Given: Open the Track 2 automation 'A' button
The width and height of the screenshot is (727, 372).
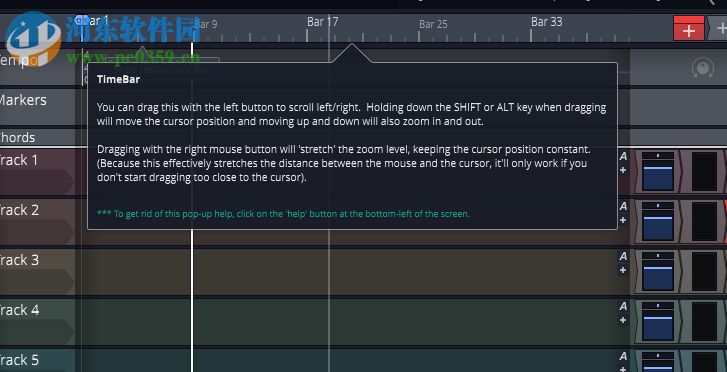Looking at the screenshot, I should tap(623, 206).
